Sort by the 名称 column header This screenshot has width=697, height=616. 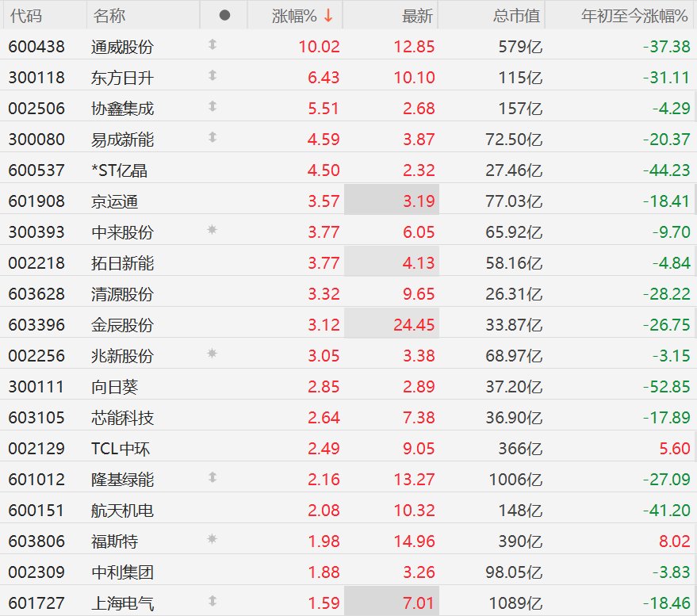click(x=109, y=16)
